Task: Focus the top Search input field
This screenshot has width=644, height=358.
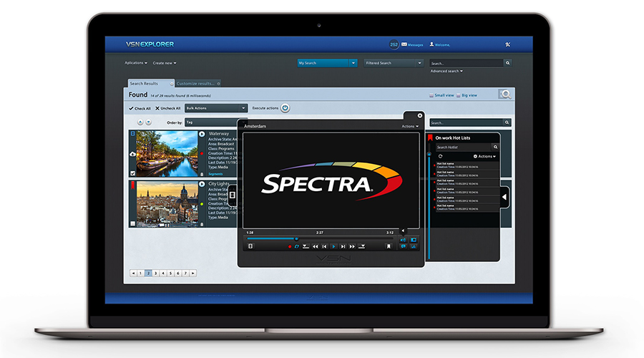Action: [466, 63]
